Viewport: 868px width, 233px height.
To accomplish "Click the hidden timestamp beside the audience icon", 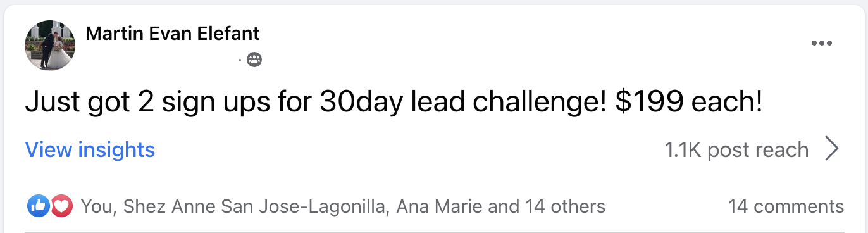I will (161, 60).
